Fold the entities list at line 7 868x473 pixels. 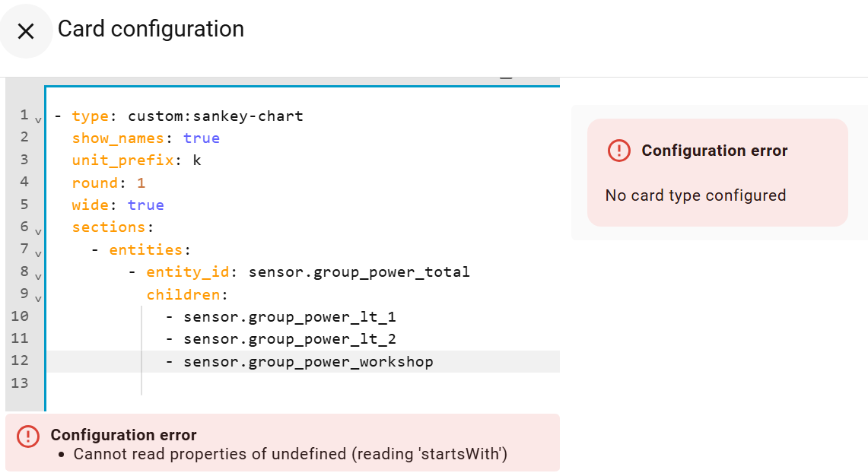click(38, 253)
